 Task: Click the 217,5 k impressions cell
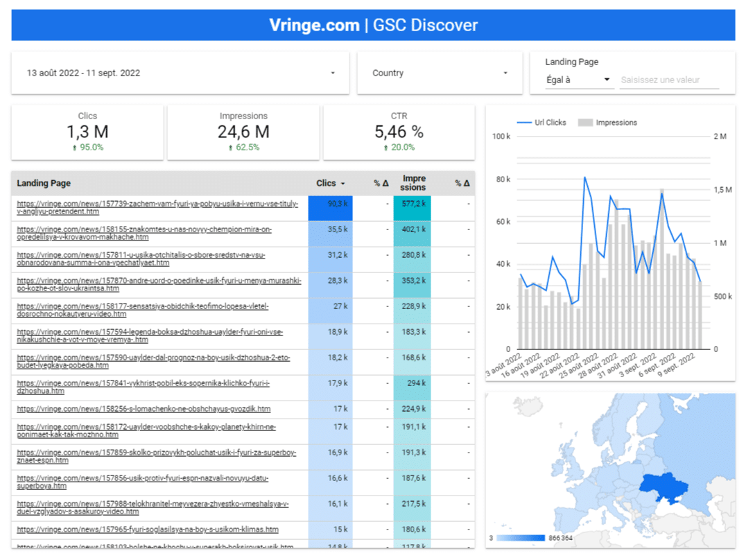(412, 508)
